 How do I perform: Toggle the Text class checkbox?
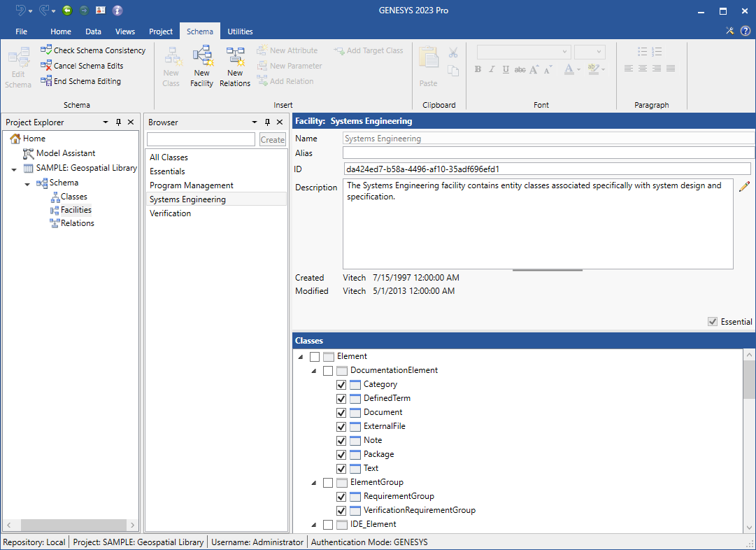[x=341, y=468]
